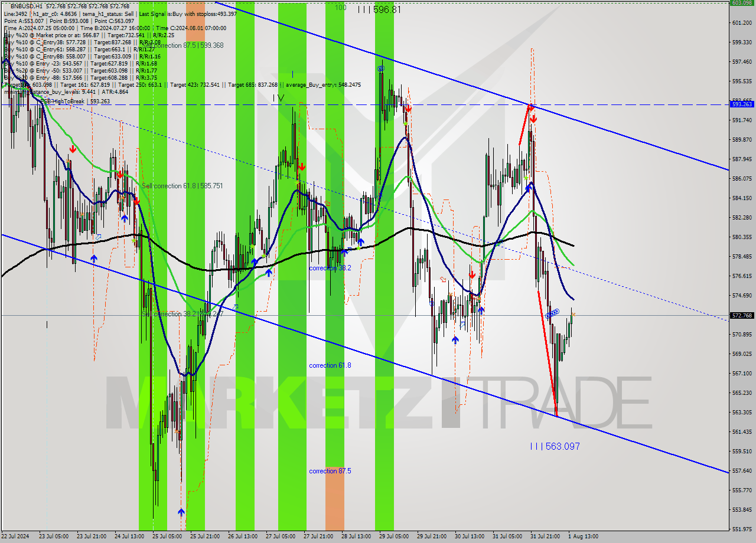756x543 pixels.
Task: Click the blue 'correction 87.5' label
Action: coord(330,471)
